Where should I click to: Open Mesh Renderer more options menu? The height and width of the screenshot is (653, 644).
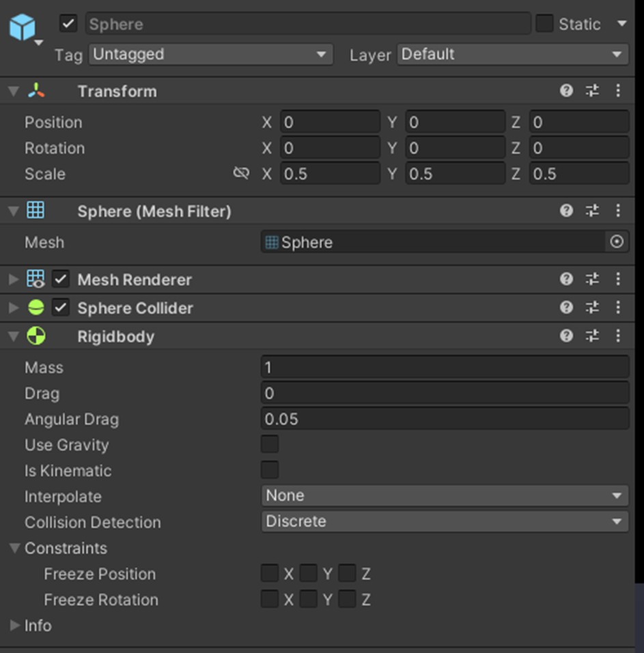pos(618,279)
